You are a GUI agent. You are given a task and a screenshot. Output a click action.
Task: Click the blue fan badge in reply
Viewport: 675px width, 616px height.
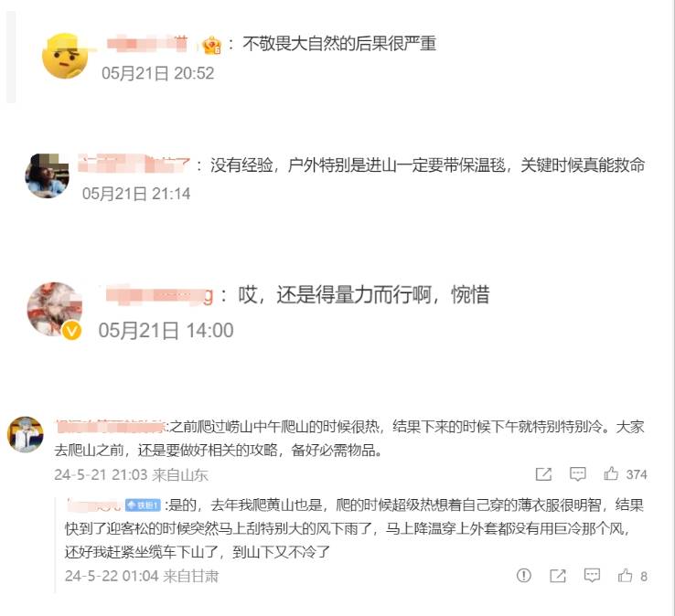tap(143, 504)
